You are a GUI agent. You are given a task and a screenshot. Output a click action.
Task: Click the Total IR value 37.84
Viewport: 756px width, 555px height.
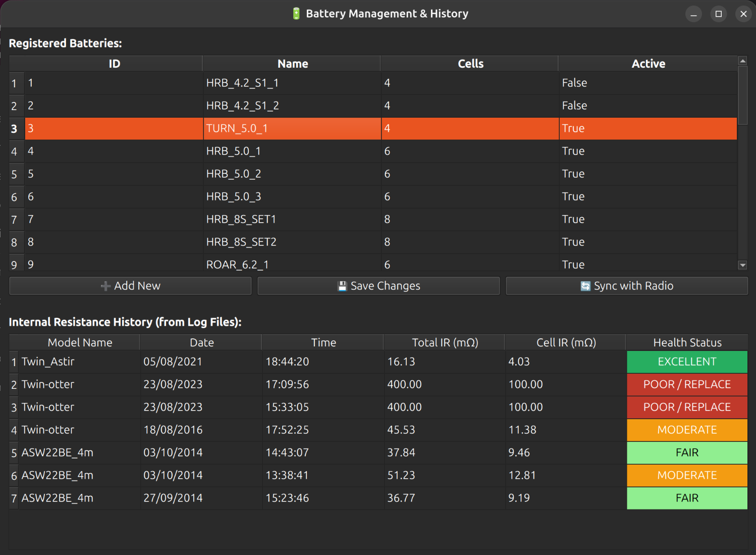click(x=445, y=452)
